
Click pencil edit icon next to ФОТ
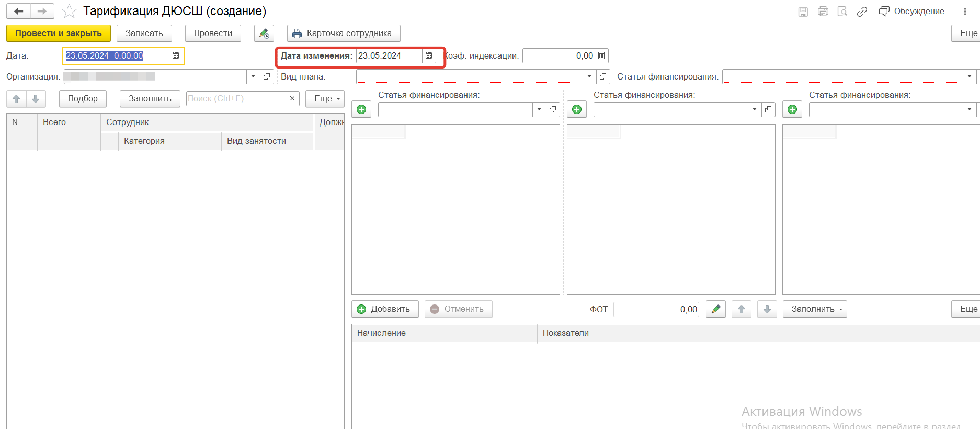715,309
